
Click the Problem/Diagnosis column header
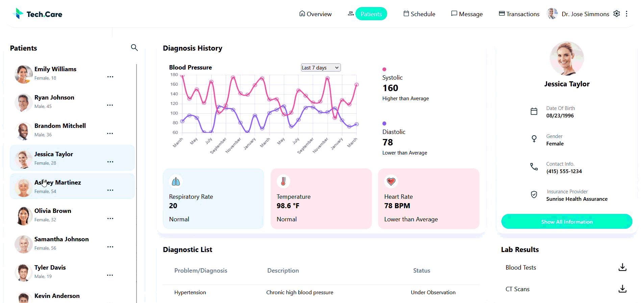(201, 271)
